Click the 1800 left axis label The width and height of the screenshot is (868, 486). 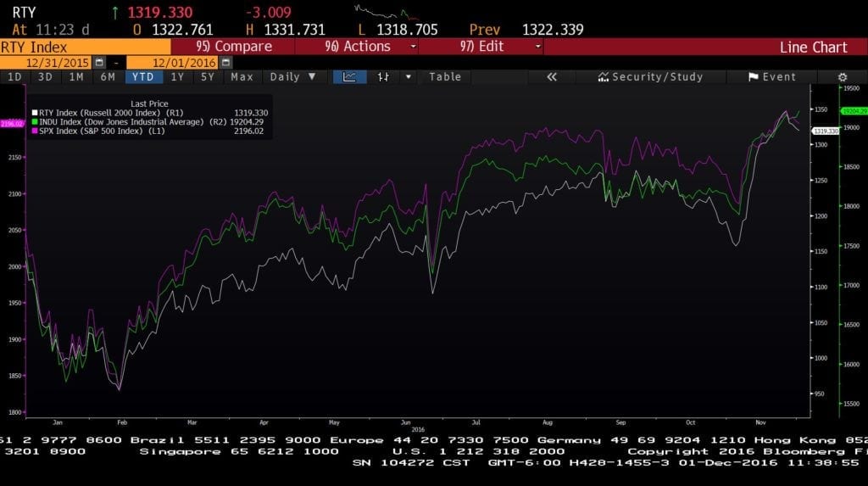tap(14, 413)
